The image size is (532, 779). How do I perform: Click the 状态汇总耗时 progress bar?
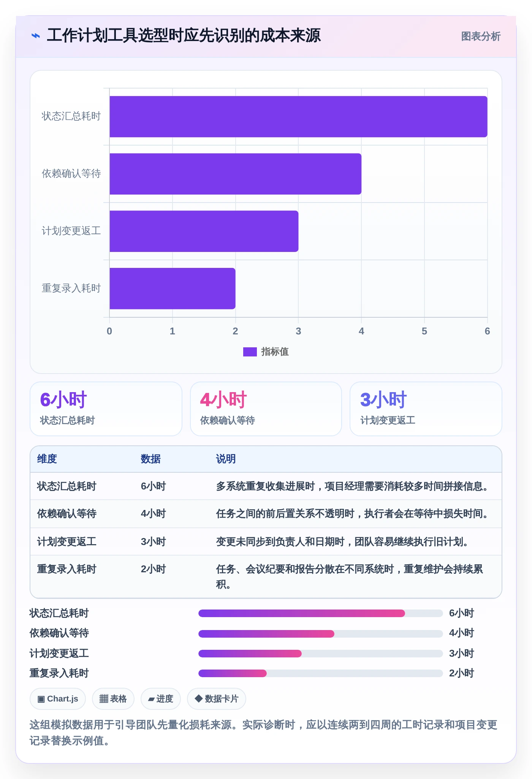321,613
